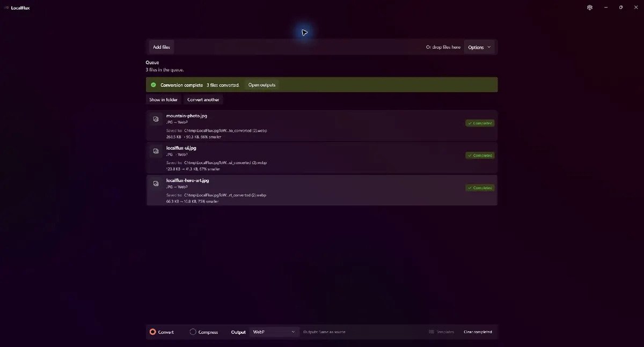Screen dimensions: 644x347
Task: Click the saved path under localflux-ui.jpg
Action: pyautogui.click(x=225, y=163)
